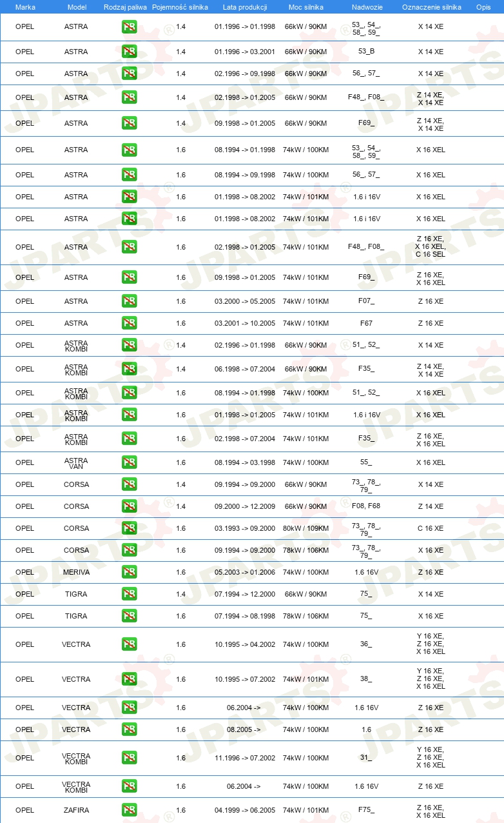The width and height of the screenshot is (504, 823).
Task: Click the Moc silnika column header
Action: pos(306,7)
